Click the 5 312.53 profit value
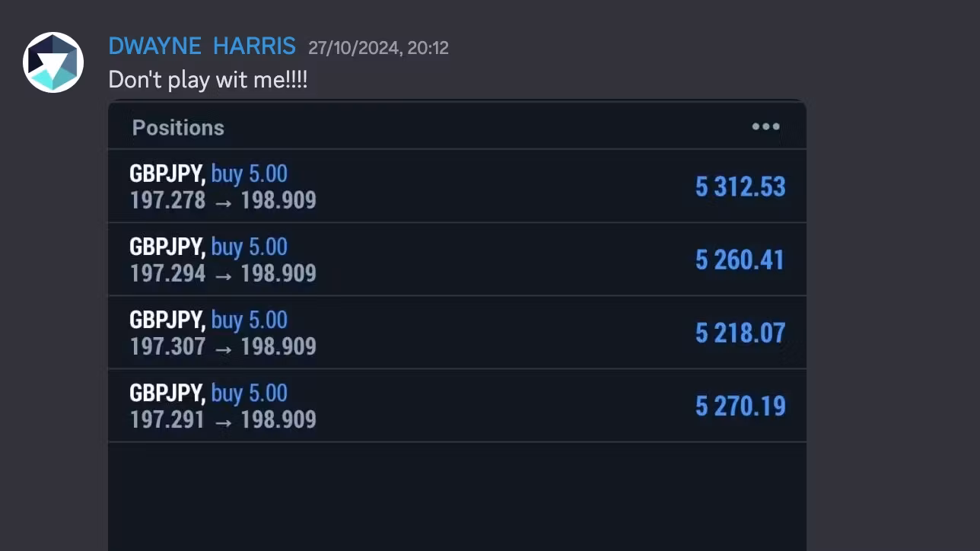 click(x=740, y=186)
